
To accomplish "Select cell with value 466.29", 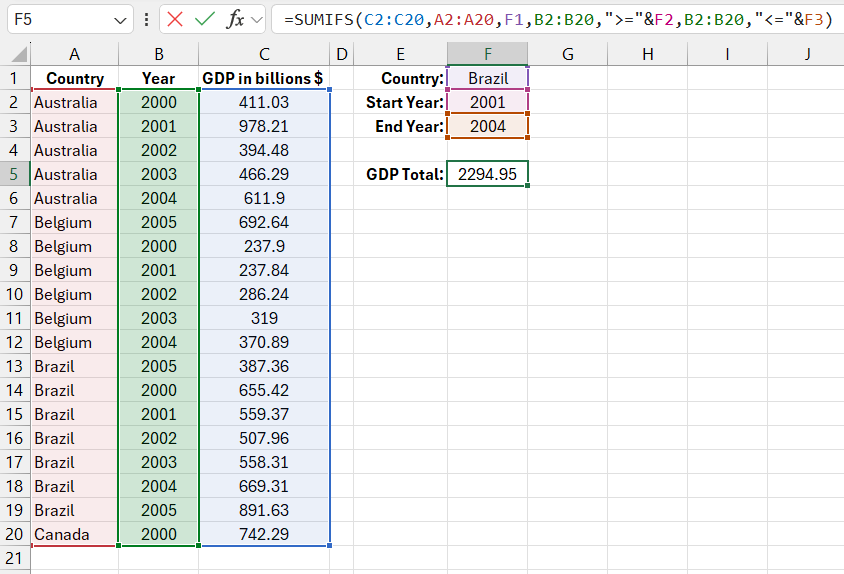I will pyautogui.click(x=264, y=174).
